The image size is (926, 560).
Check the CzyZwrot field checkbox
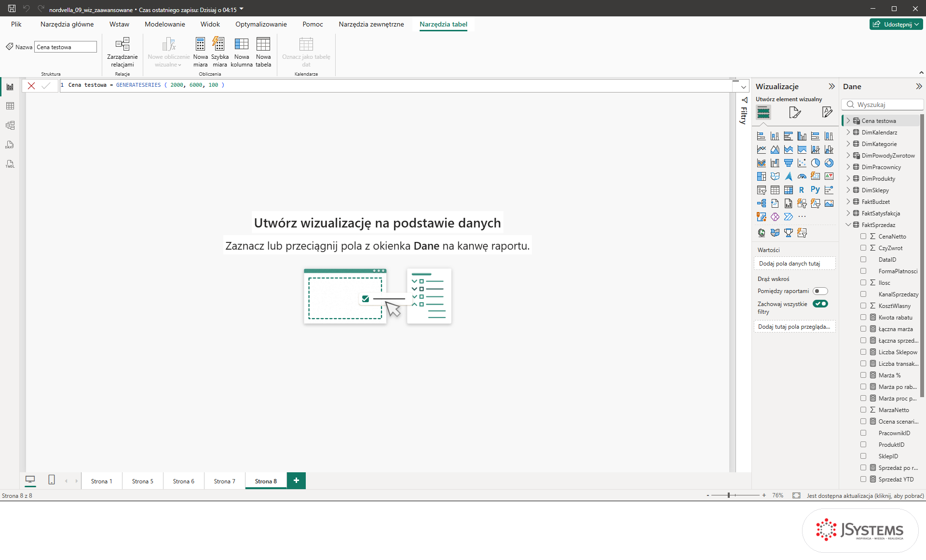(863, 248)
